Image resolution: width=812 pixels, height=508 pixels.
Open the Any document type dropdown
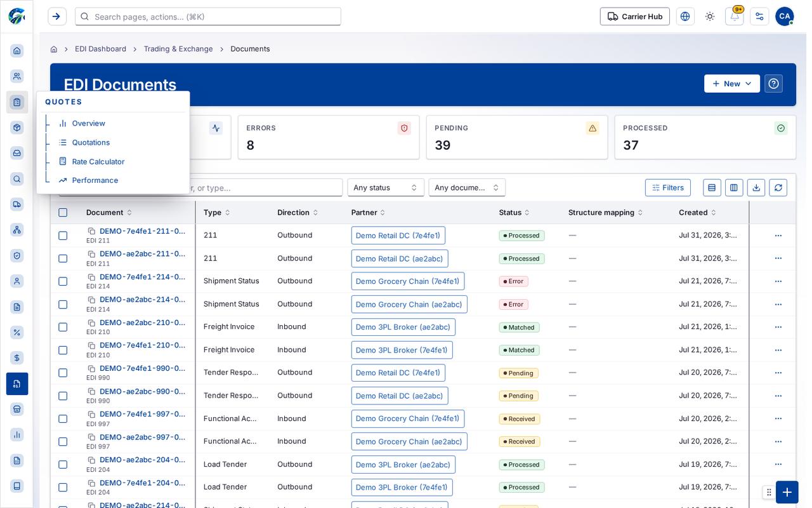point(467,187)
